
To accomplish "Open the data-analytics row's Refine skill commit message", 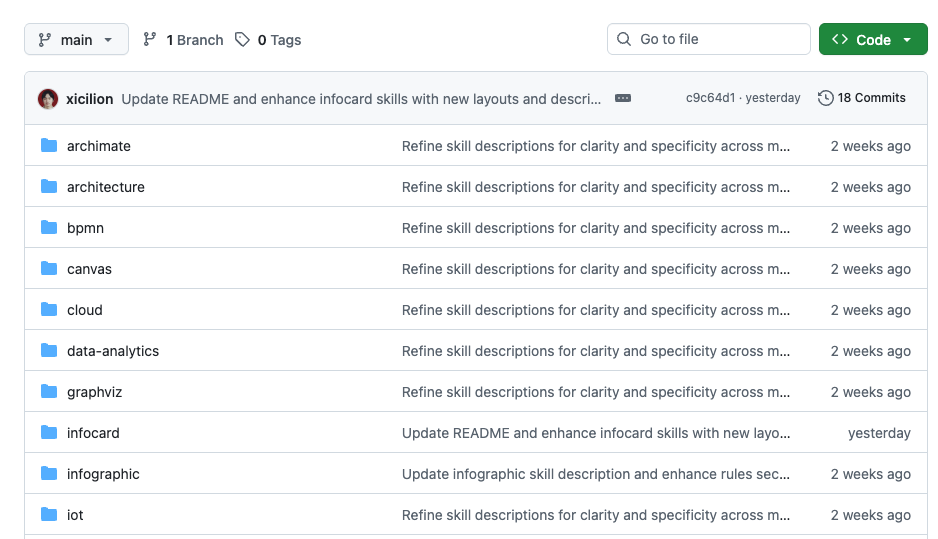I will (596, 351).
